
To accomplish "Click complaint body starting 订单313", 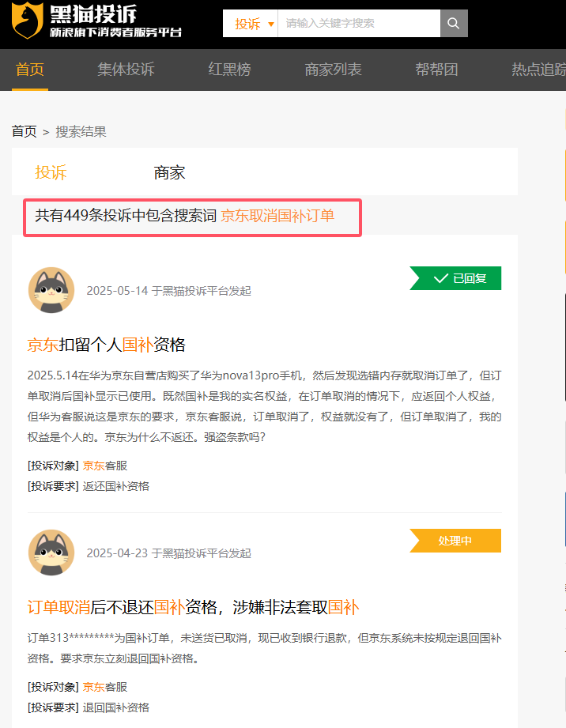I will coord(264,648).
